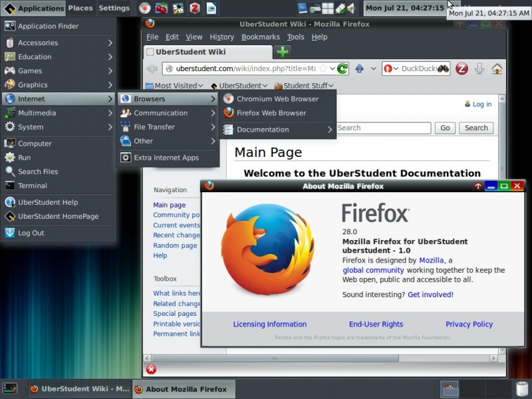Image resolution: width=532 pixels, height=399 pixels.
Task: Click Log Out in applications menu
Action: [59, 233]
